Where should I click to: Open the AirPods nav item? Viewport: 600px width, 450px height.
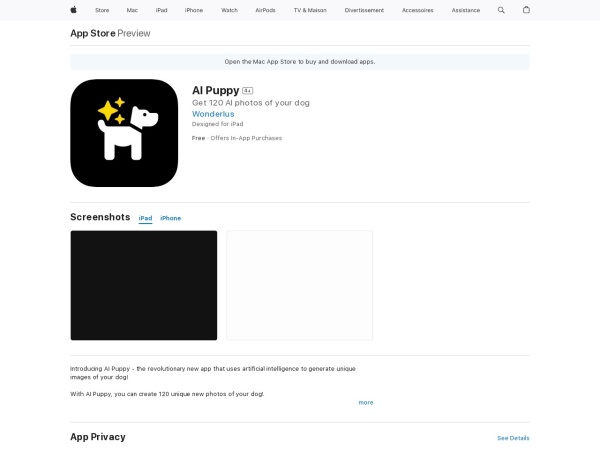265,10
